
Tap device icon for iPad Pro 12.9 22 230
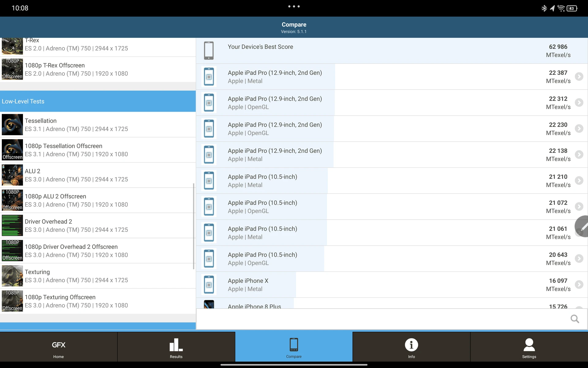click(209, 128)
